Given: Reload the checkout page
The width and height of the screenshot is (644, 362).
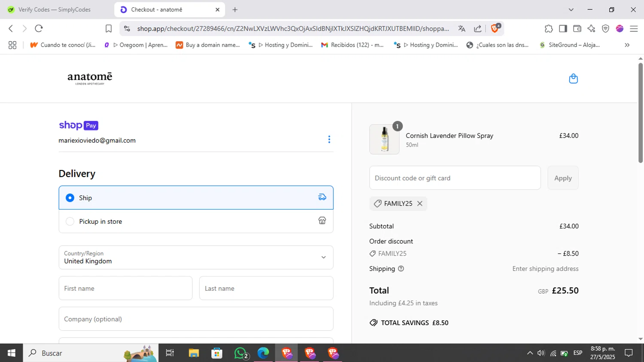Looking at the screenshot, I should pyautogui.click(x=39, y=29).
